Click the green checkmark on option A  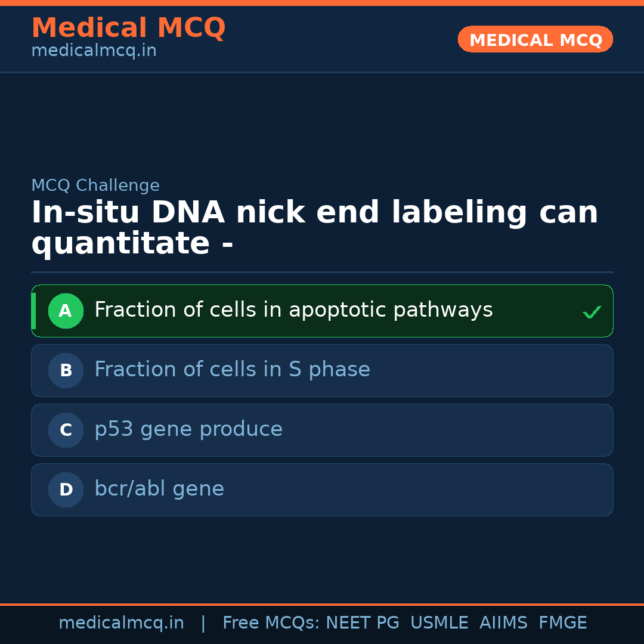pos(592,312)
